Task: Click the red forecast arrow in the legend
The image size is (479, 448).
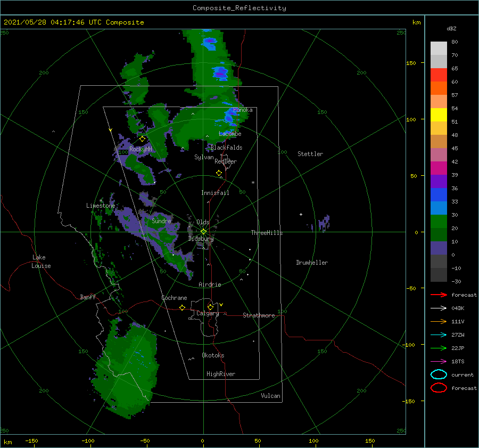Action: pyautogui.click(x=439, y=295)
